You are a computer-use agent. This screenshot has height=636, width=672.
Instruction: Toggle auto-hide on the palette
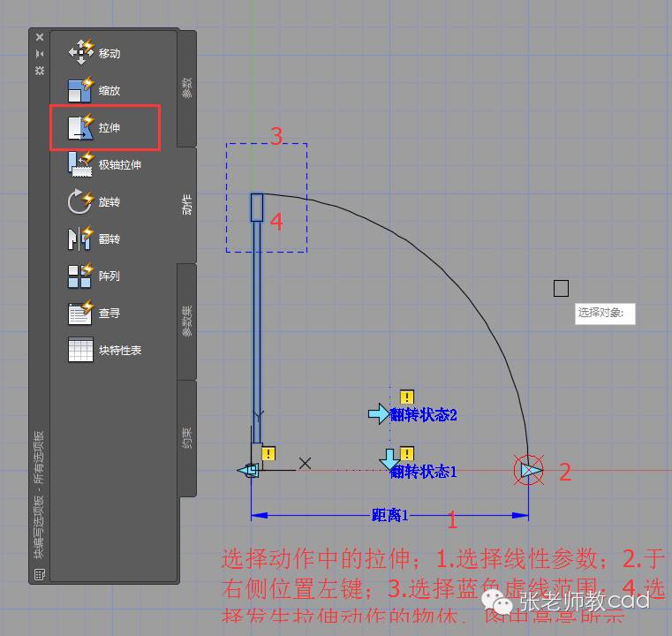tap(40, 54)
